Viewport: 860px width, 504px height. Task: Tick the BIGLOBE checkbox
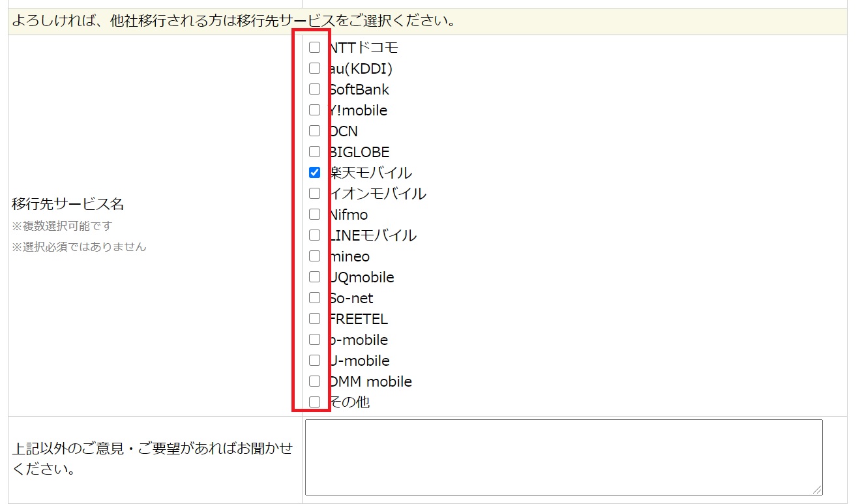click(315, 152)
